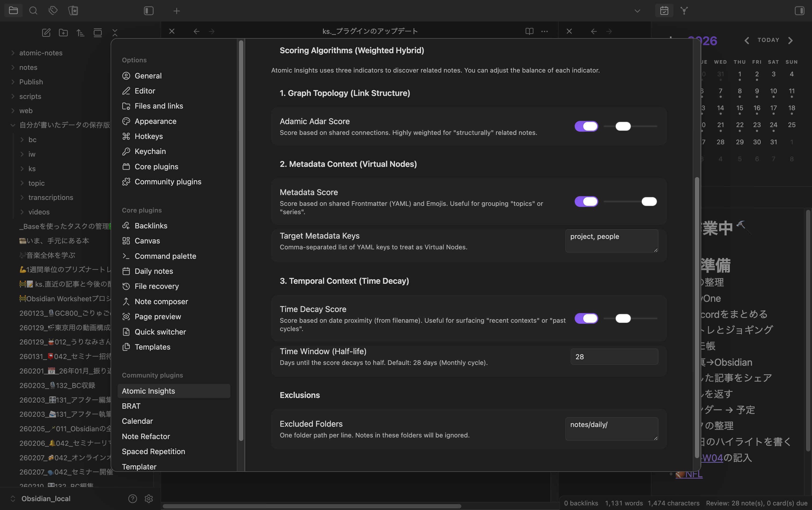Image resolution: width=812 pixels, height=510 pixels.
Task: Switch off the Time Decay Score toggle
Action: click(x=586, y=318)
